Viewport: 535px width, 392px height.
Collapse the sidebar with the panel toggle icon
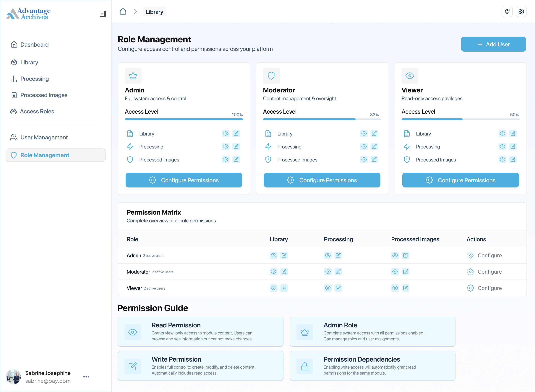(103, 14)
